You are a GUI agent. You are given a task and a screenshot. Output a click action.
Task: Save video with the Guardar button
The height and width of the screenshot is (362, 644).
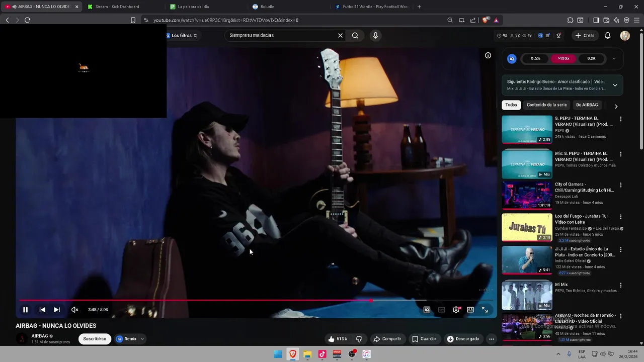point(424,339)
